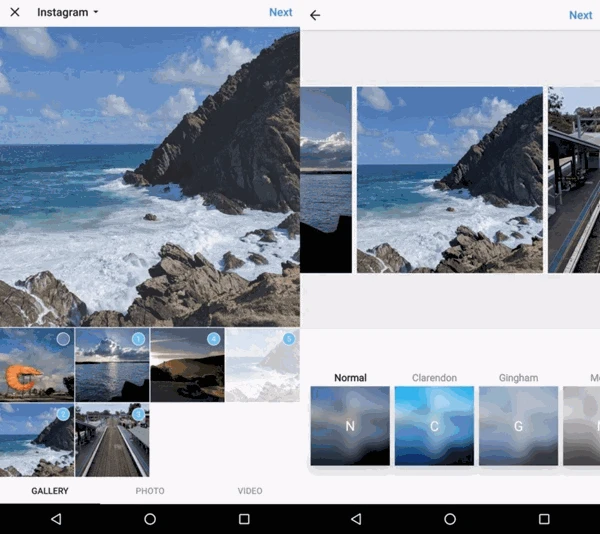Deselect the lake photo numbered 1

click(x=138, y=340)
